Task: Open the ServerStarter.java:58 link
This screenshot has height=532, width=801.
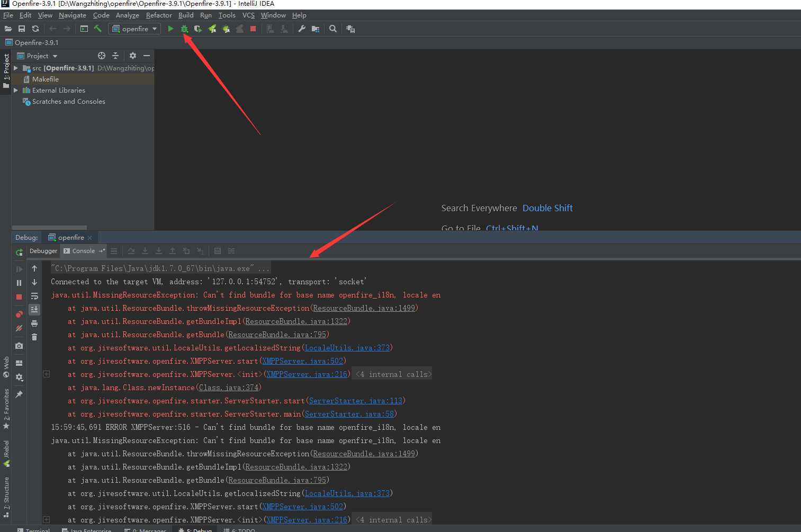Action: (349, 414)
